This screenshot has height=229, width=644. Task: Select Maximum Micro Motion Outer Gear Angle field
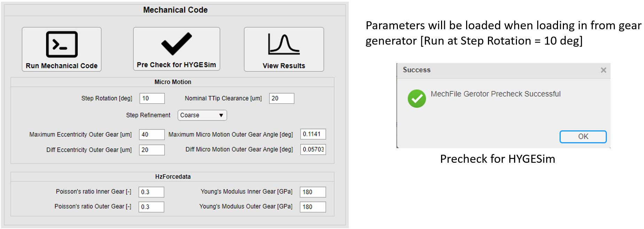click(313, 134)
